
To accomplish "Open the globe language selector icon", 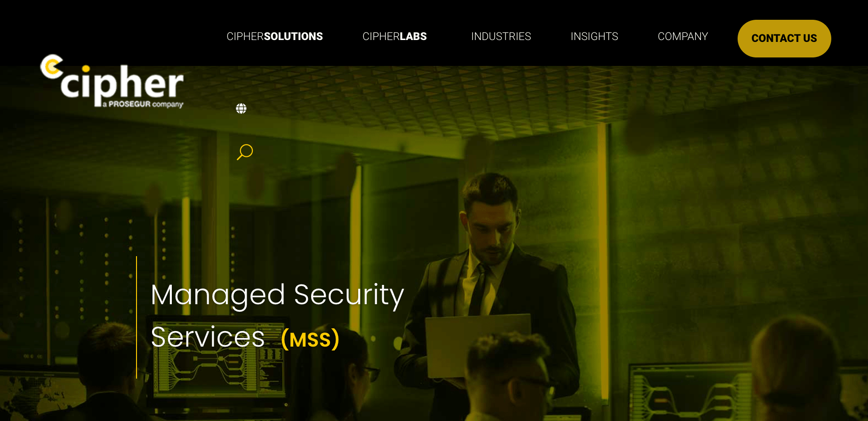I will pyautogui.click(x=241, y=109).
